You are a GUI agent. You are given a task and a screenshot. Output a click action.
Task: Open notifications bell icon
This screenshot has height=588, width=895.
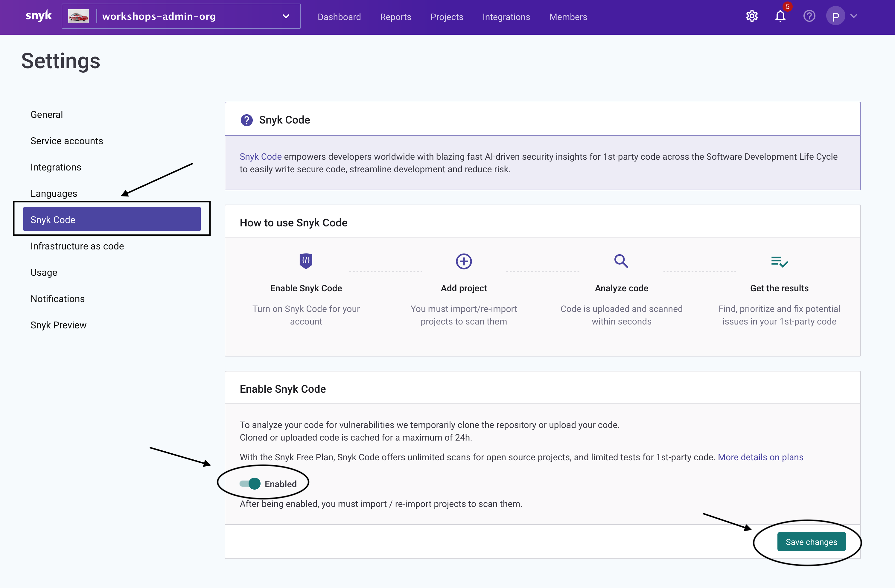point(780,16)
